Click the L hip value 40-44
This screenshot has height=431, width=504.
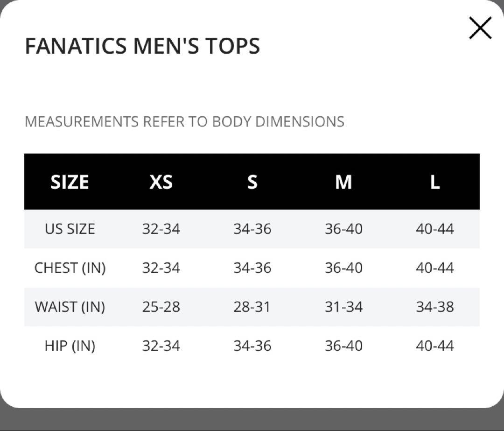[x=435, y=346]
